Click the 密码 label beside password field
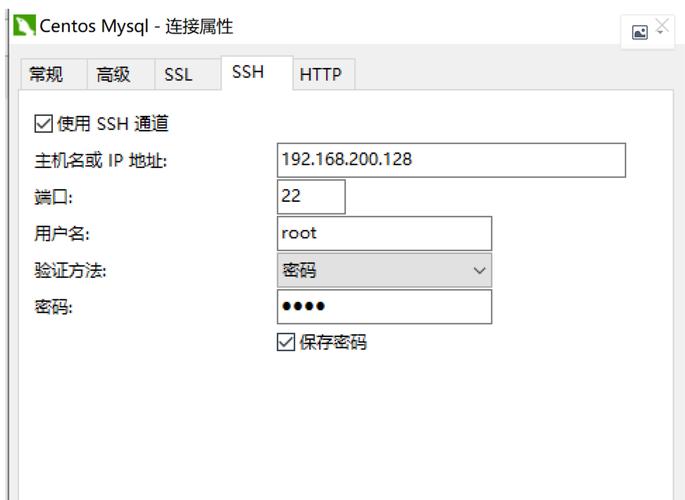Viewport: 685px width, 500px height. [x=53, y=307]
